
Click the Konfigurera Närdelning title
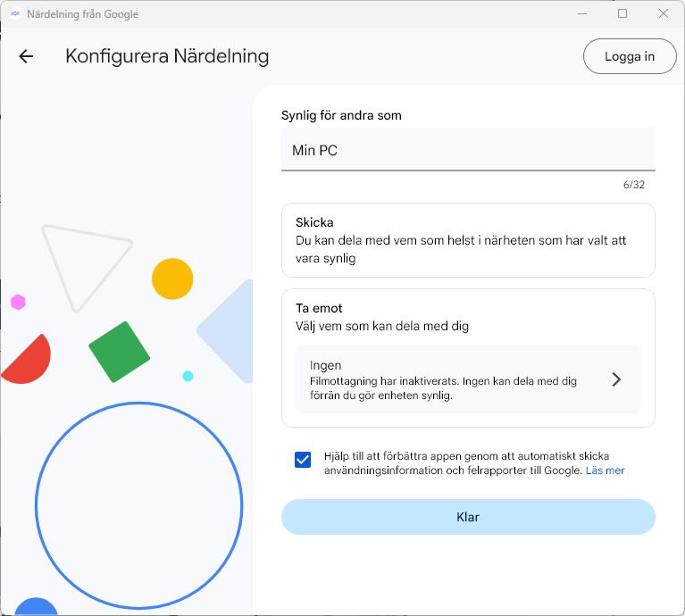click(x=167, y=56)
